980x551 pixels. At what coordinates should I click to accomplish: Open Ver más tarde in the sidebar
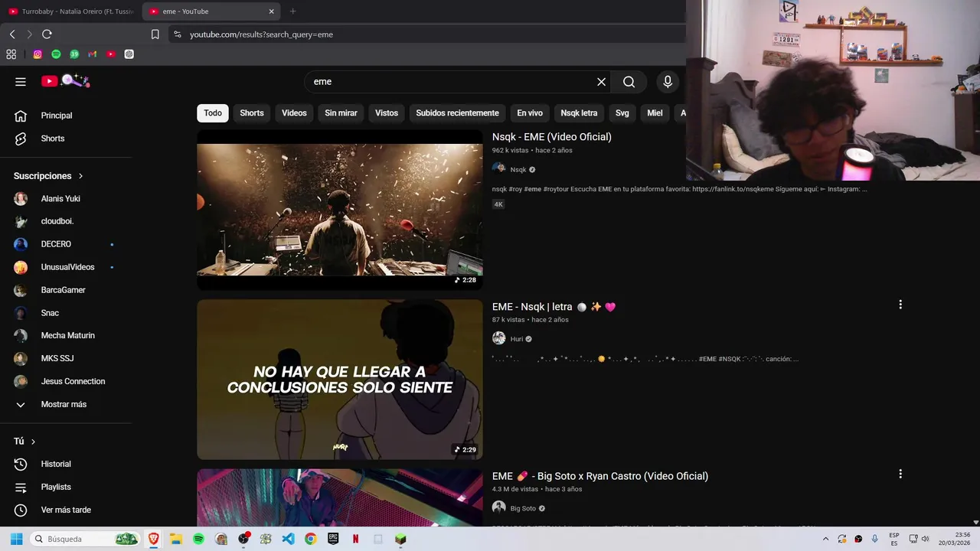point(67,510)
